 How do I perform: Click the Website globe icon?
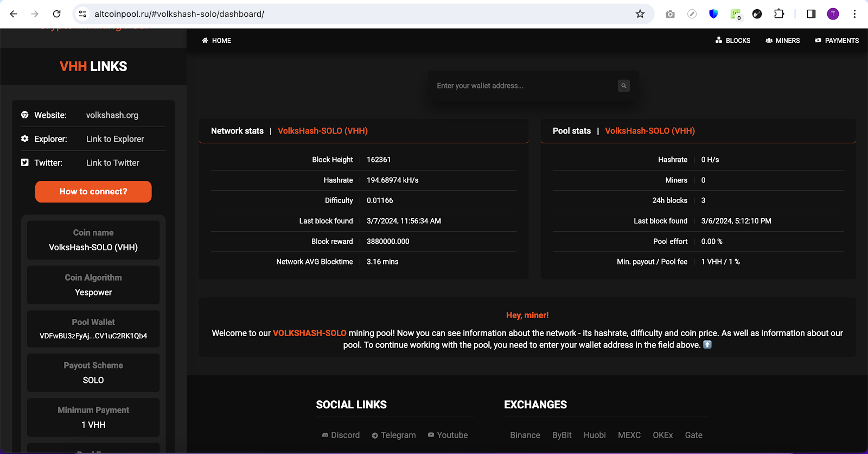(x=25, y=115)
